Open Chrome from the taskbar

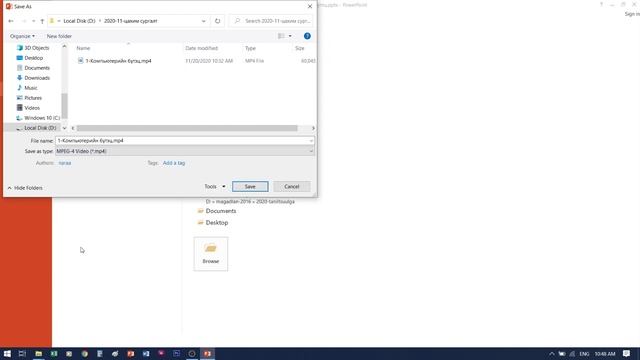point(84,354)
